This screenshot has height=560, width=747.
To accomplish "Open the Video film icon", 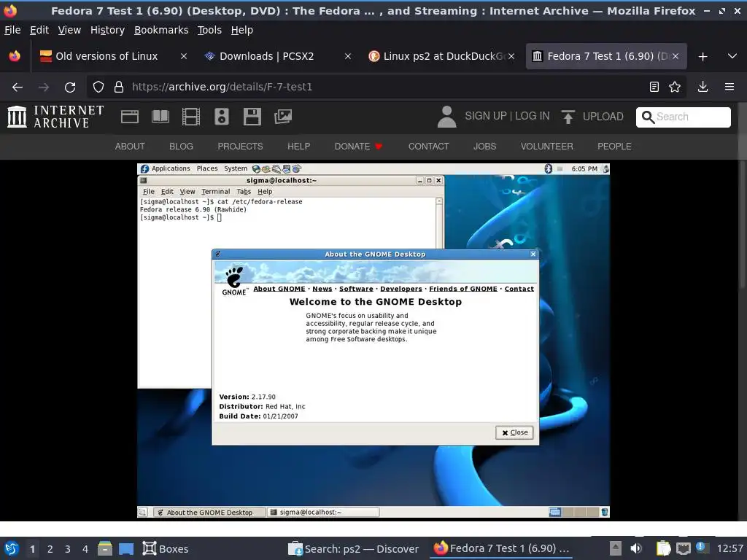I will [191, 117].
